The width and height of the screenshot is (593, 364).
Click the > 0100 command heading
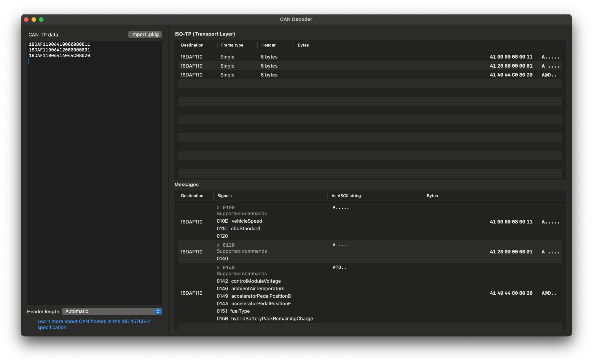226,207
